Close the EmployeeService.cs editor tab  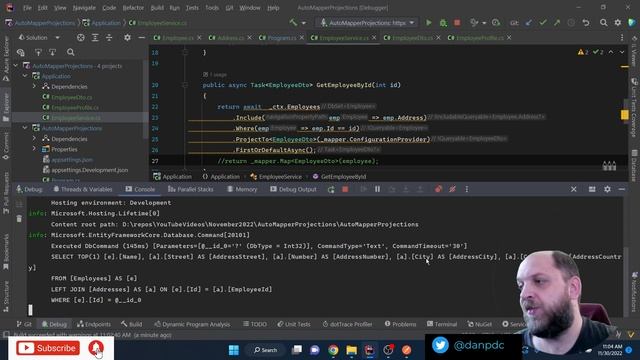tap(374, 38)
